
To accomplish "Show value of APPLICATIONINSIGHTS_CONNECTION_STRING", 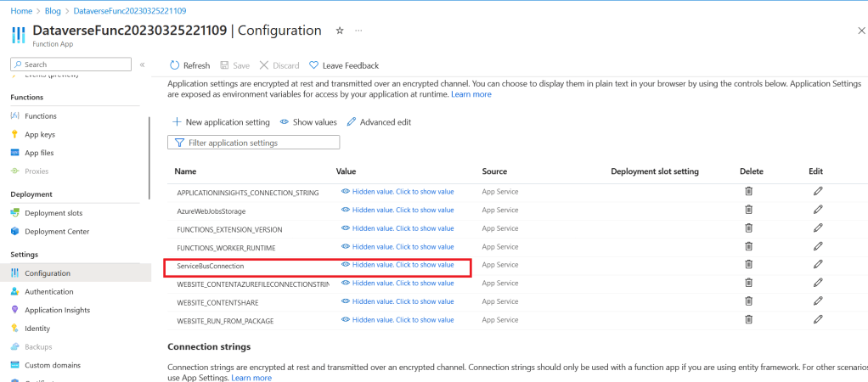I will [x=397, y=192].
